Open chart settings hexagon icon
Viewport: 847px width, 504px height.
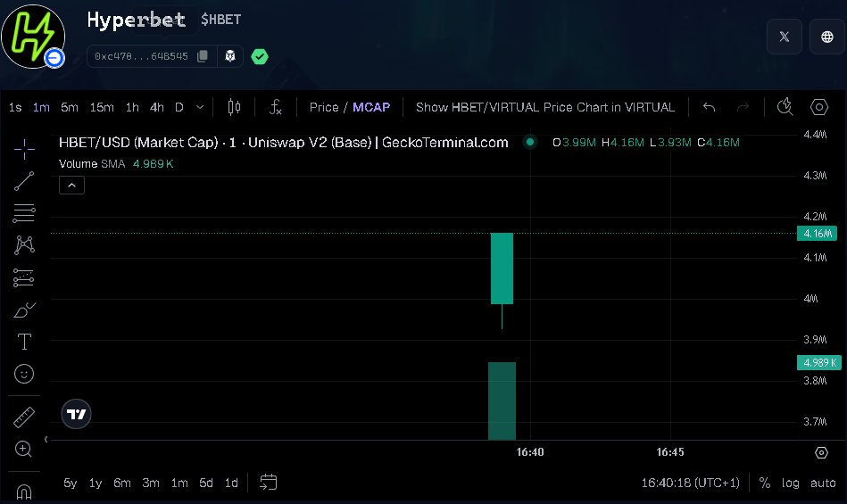819,107
